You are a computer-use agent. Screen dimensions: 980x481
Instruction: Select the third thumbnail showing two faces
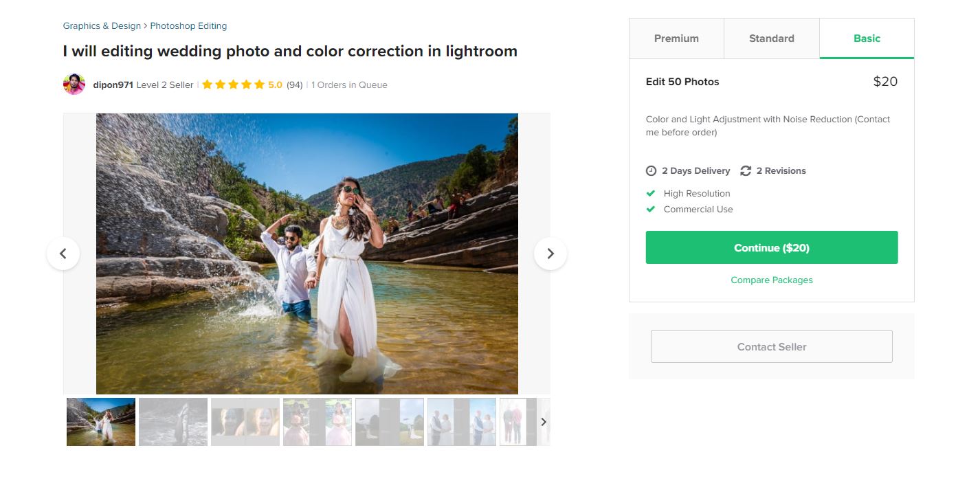pos(245,422)
